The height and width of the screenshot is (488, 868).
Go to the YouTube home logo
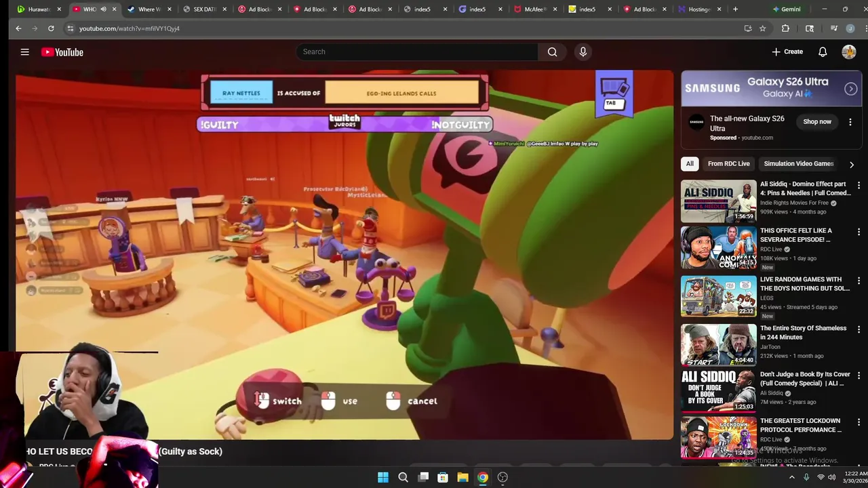(x=62, y=52)
